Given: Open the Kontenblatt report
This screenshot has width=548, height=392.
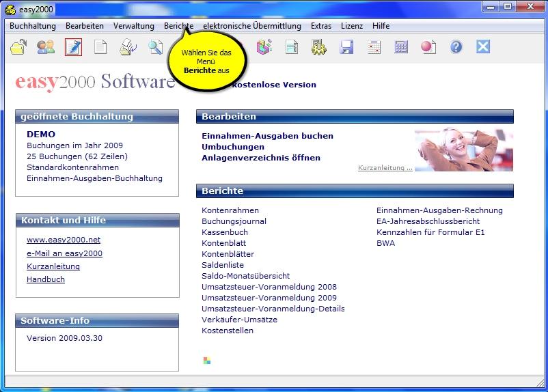Looking at the screenshot, I should pos(223,243).
